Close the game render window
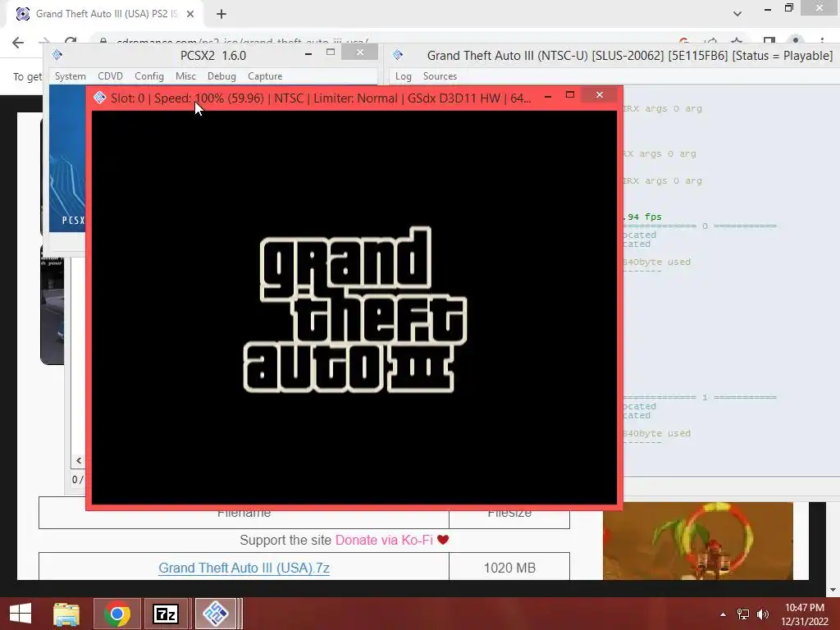The width and height of the screenshot is (840, 630). [600, 95]
